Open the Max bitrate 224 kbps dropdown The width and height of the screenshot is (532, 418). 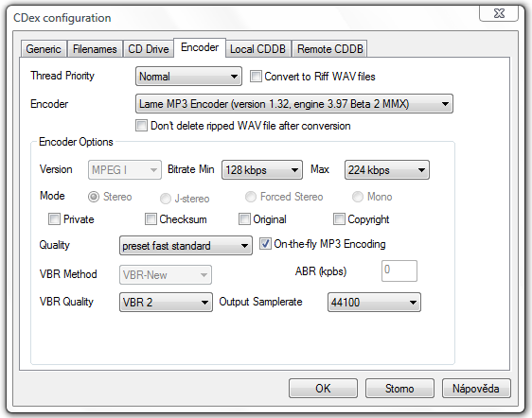(386, 169)
